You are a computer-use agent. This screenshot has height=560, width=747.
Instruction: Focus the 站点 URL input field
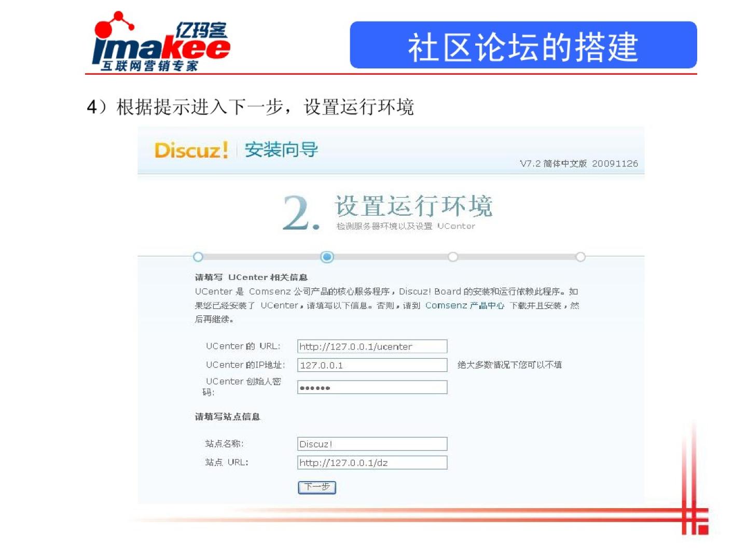tap(372, 463)
